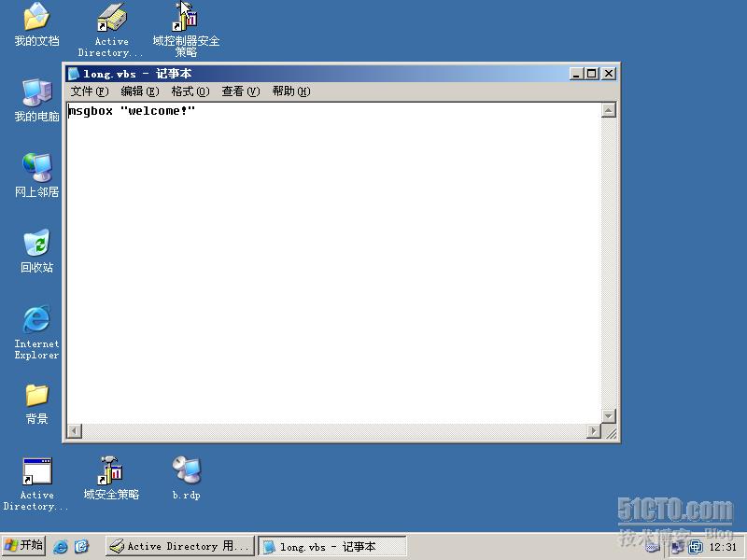
Task: Switch to Active Directory taskbar button
Action: (180, 546)
